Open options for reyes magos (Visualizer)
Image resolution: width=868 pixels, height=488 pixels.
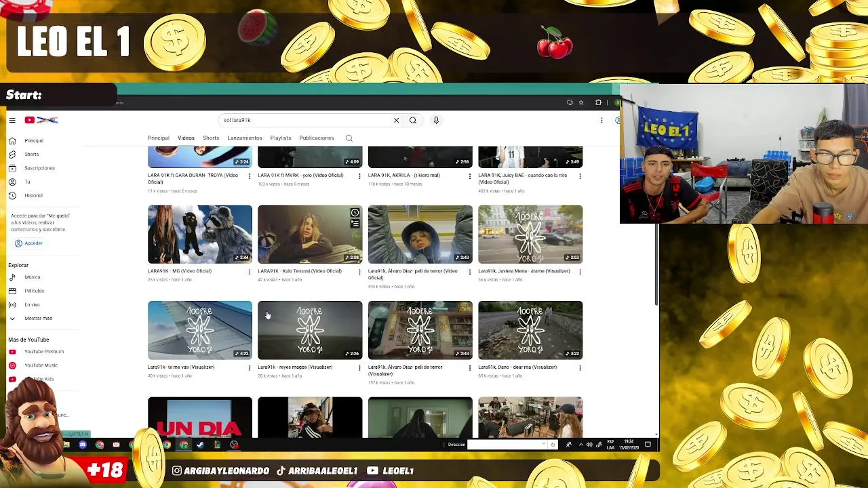(359, 368)
